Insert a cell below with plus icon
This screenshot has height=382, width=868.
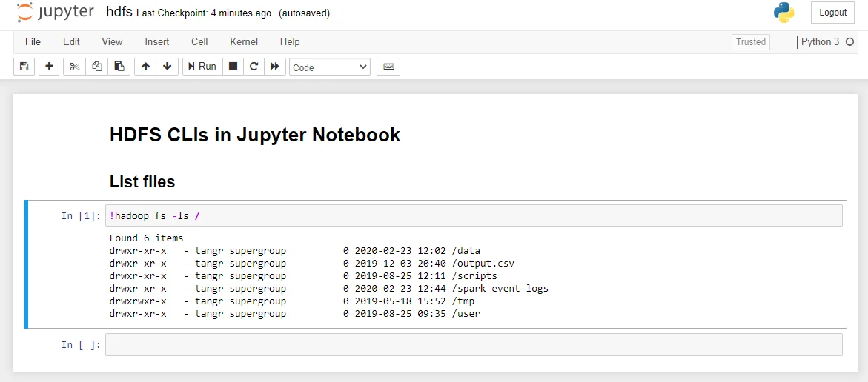tap(50, 67)
